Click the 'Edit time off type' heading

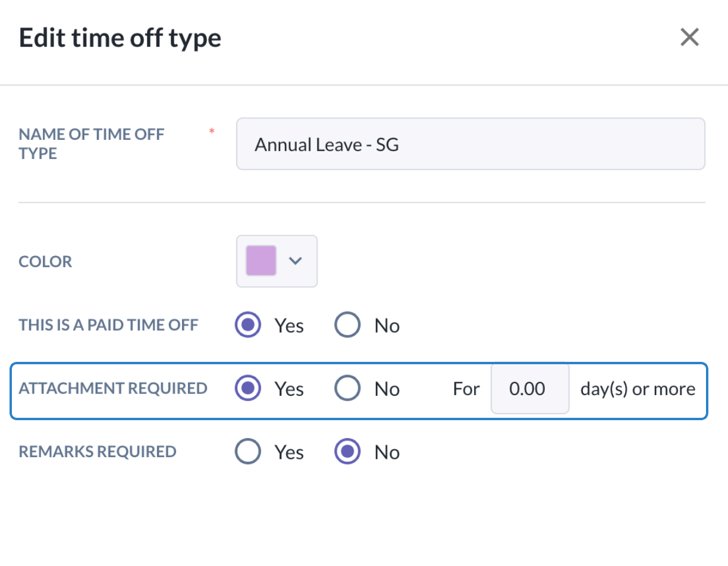tap(120, 38)
